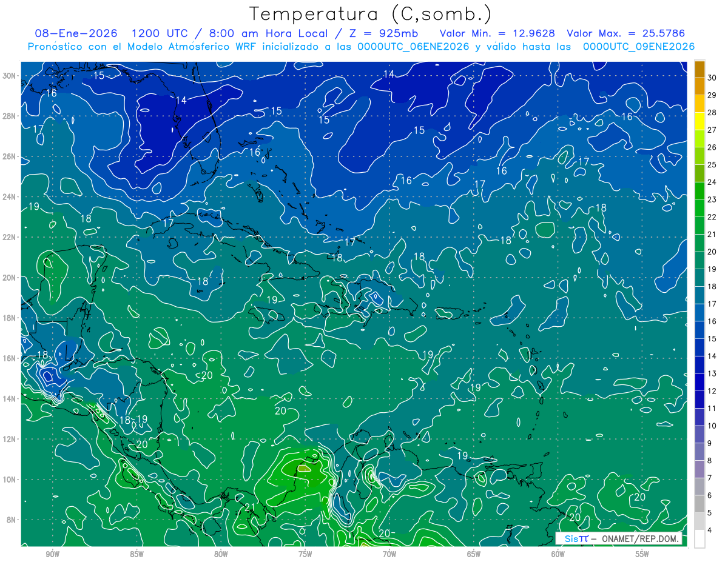
Task: Click the 28N latitude axis label
Action: coord(10,116)
